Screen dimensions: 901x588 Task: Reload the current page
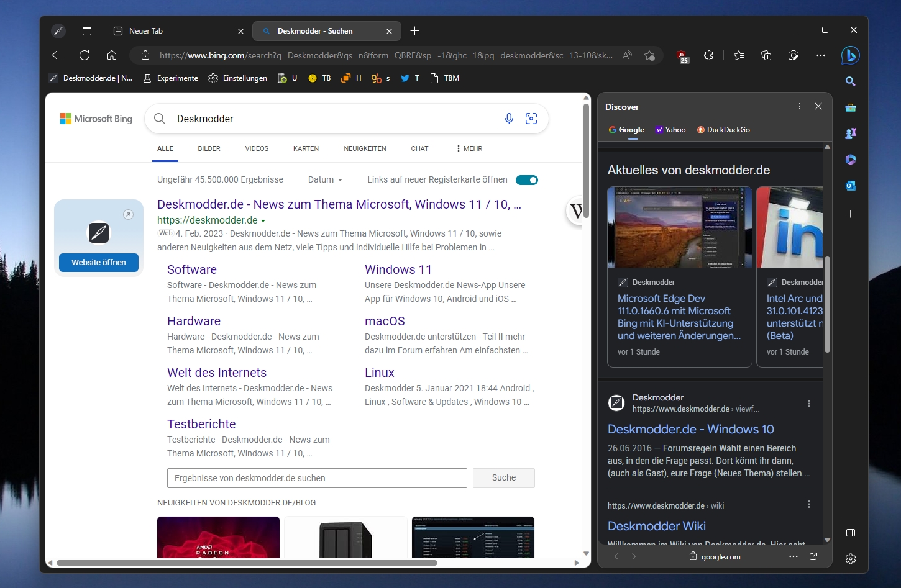[x=85, y=55]
